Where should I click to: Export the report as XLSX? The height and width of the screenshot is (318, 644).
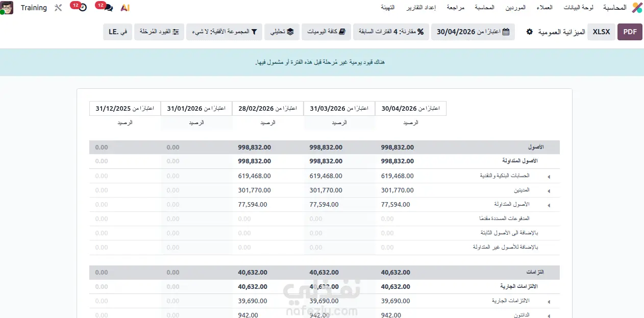601,32
